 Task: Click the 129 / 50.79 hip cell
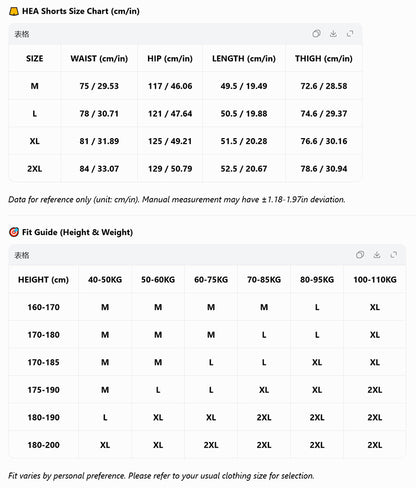pos(170,169)
